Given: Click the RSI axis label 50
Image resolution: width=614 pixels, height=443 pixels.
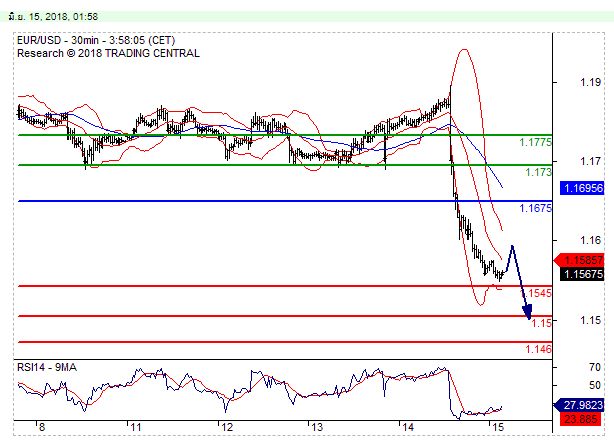Looking at the screenshot, I should click(595, 385).
